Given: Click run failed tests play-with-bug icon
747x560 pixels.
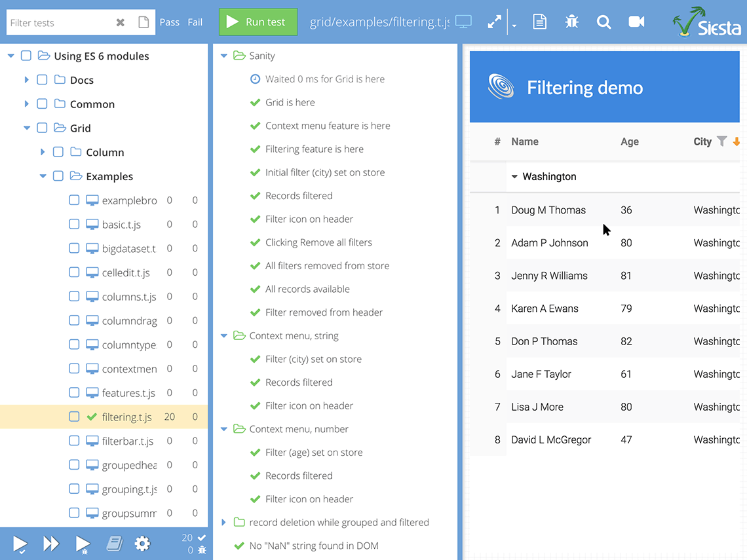Looking at the screenshot, I should (x=83, y=544).
